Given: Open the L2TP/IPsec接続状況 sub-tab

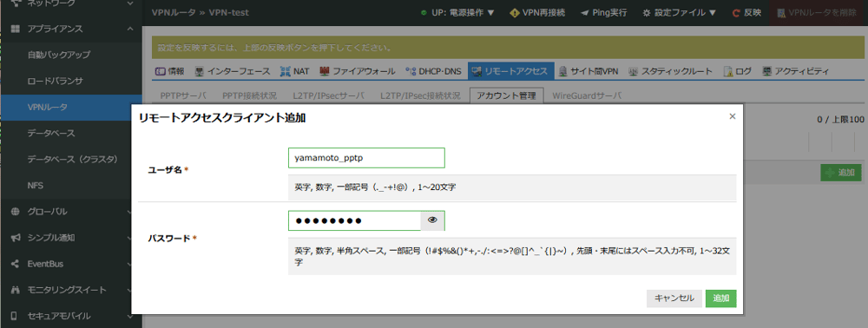Looking at the screenshot, I should click(x=420, y=95).
